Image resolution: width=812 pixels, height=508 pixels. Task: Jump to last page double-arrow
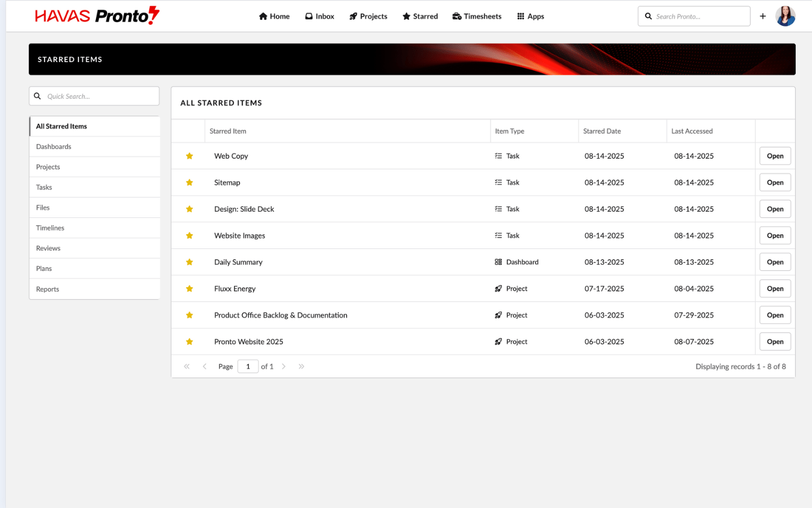click(x=302, y=367)
